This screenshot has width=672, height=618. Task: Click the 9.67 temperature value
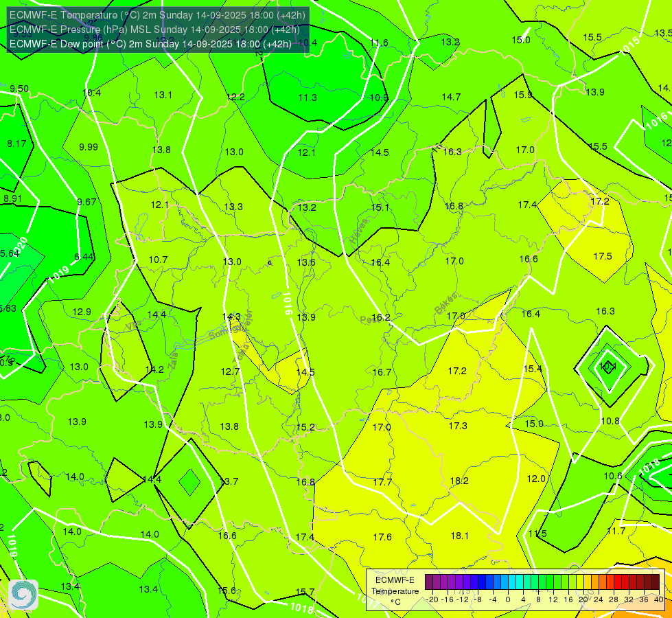click(x=86, y=202)
